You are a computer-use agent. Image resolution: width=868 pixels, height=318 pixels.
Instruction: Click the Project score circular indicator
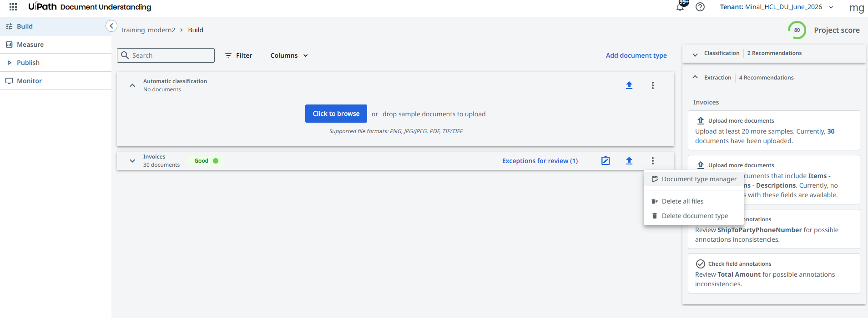coord(797,30)
